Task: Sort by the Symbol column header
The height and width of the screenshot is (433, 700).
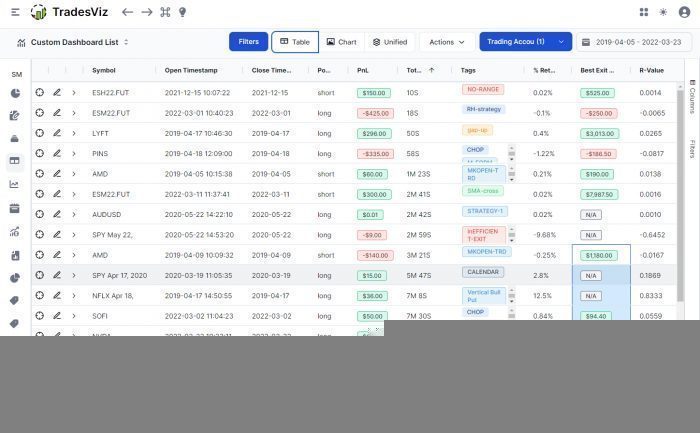Action: click(104, 70)
